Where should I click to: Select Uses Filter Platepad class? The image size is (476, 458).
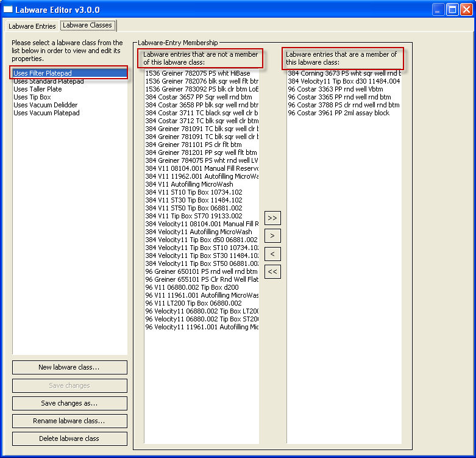(x=43, y=73)
